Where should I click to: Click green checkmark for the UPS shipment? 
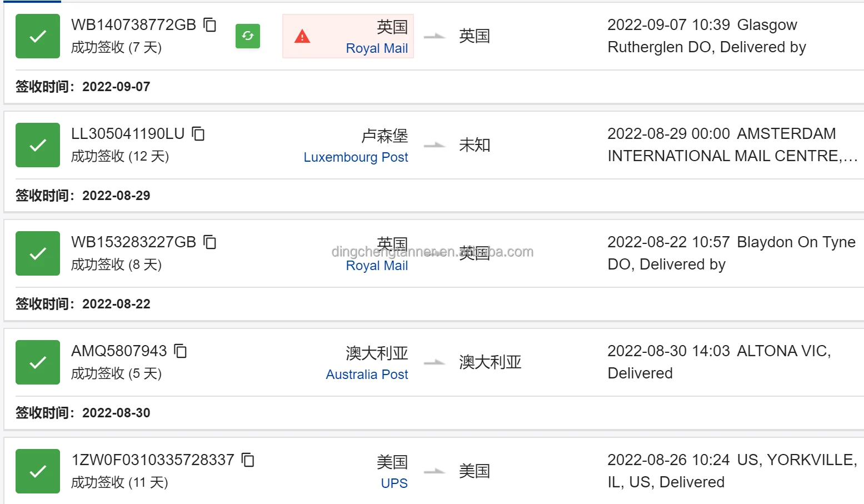click(38, 471)
